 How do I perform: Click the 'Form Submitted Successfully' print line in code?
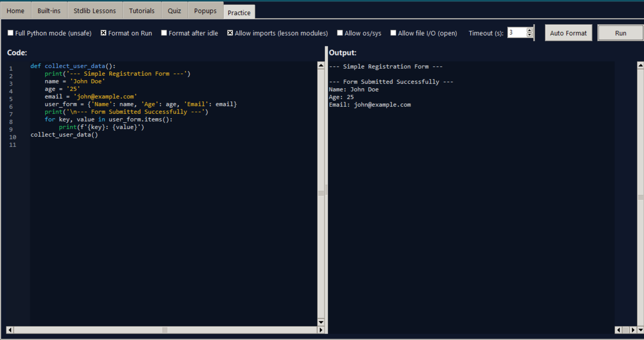point(126,112)
